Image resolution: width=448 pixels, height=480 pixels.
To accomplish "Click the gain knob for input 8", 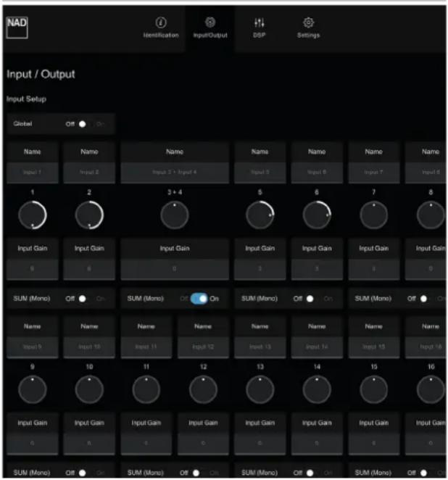I will pyautogui.click(x=431, y=215).
